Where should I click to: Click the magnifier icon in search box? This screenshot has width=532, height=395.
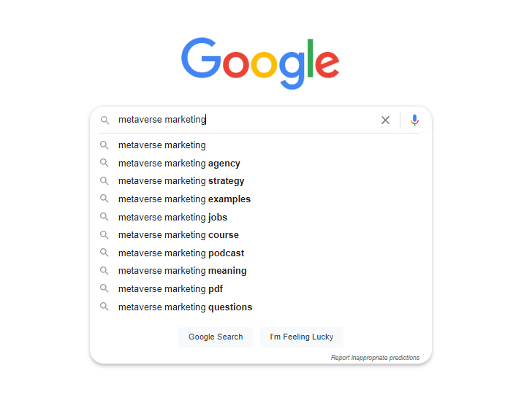(x=104, y=120)
